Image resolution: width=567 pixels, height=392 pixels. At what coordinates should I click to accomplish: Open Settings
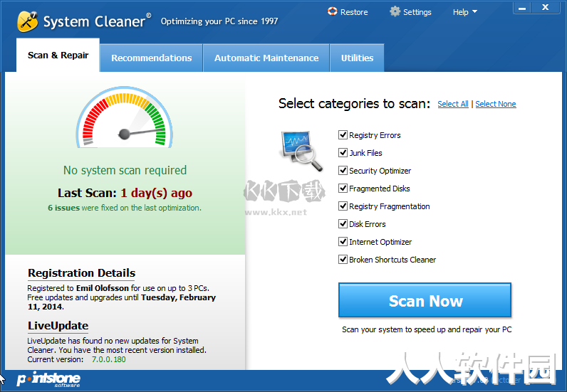pyautogui.click(x=410, y=12)
